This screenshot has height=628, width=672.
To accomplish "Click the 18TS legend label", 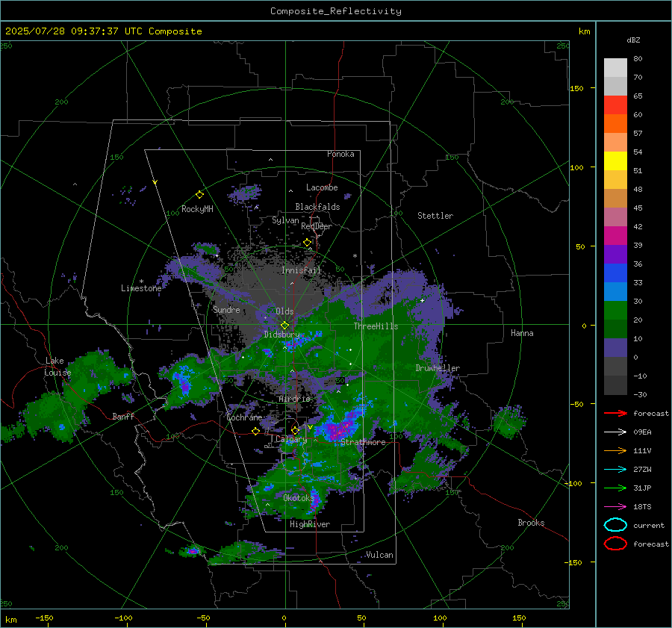I will click(642, 507).
